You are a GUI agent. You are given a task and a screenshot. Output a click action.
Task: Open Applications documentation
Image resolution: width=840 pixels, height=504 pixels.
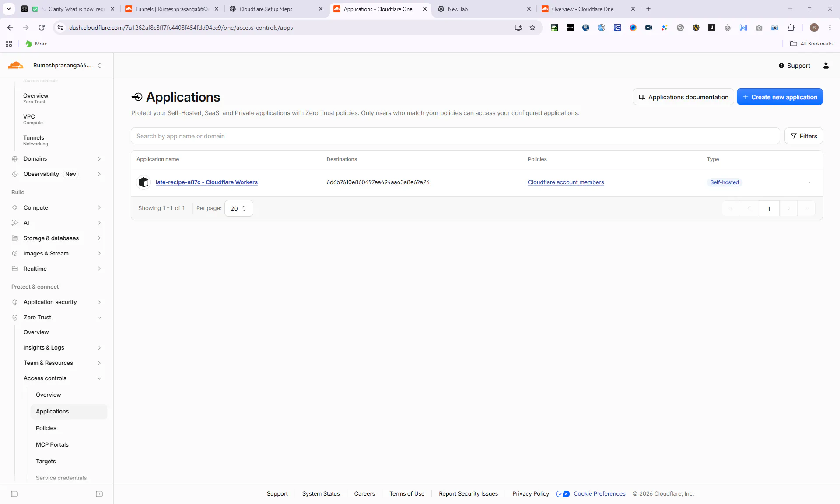(x=683, y=97)
